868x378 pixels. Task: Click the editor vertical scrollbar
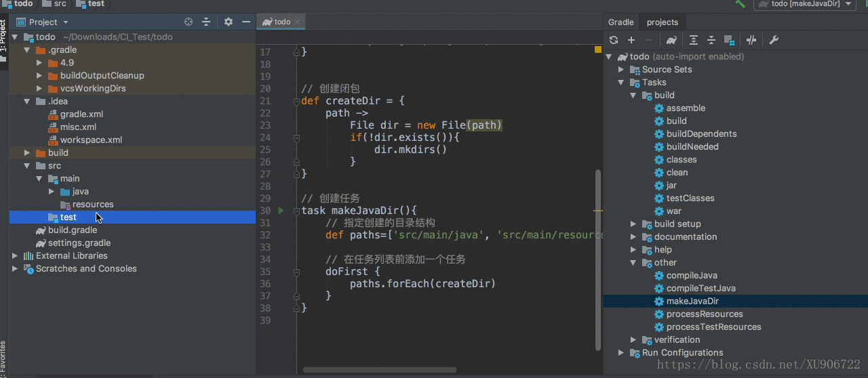pyautogui.click(x=597, y=259)
